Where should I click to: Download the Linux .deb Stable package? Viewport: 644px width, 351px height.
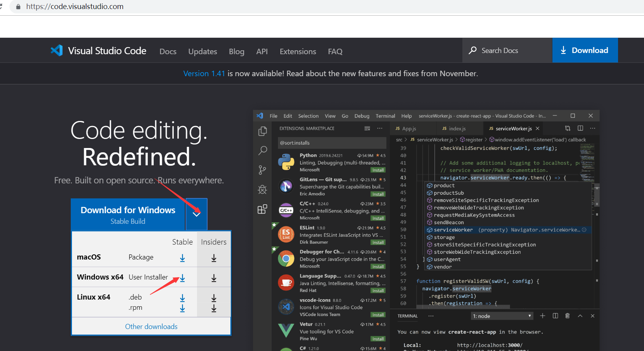coord(182,298)
